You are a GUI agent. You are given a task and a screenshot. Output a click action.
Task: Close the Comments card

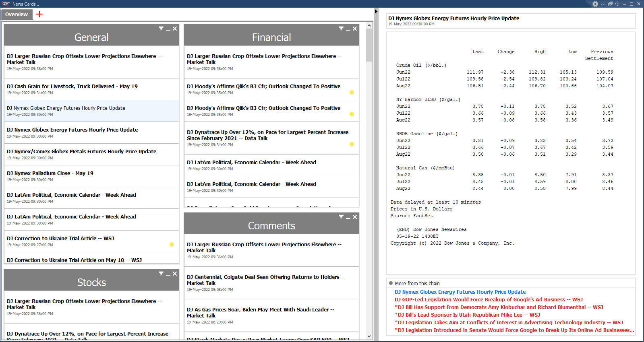click(x=355, y=217)
